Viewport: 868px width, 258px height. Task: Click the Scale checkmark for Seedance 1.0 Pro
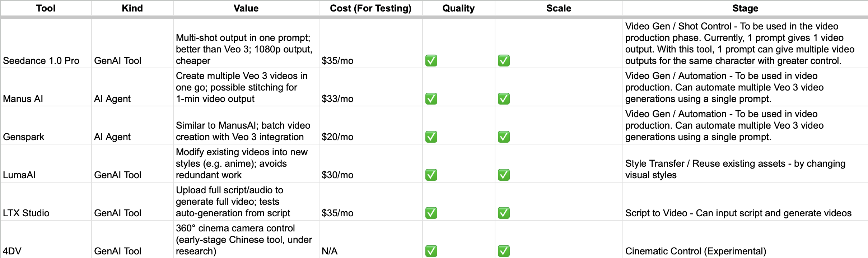point(504,61)
